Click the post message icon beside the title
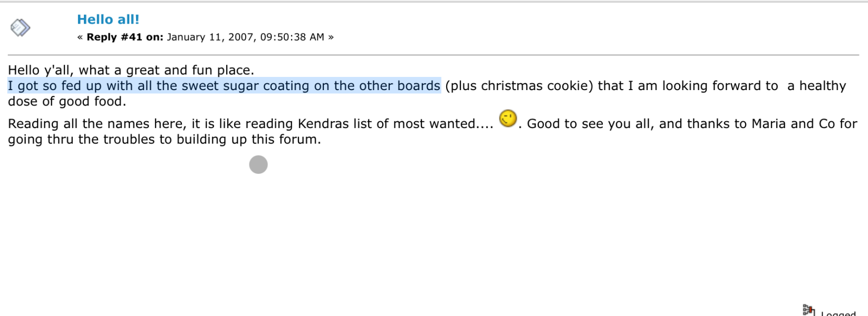Image resolution: width=868 pixels, height=316 pixels. point(20,27)
